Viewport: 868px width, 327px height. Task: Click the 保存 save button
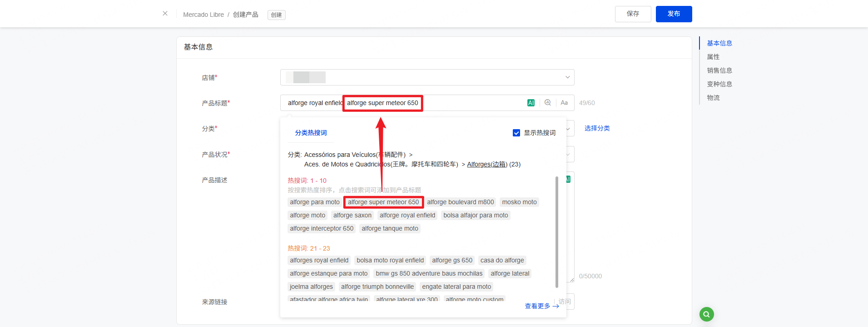[633, 14]
